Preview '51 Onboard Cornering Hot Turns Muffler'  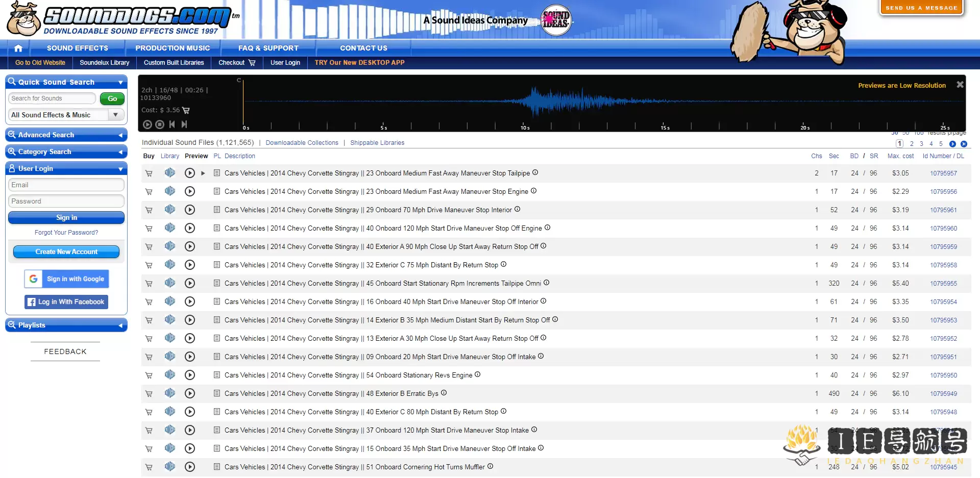click(x=190, y=467)
